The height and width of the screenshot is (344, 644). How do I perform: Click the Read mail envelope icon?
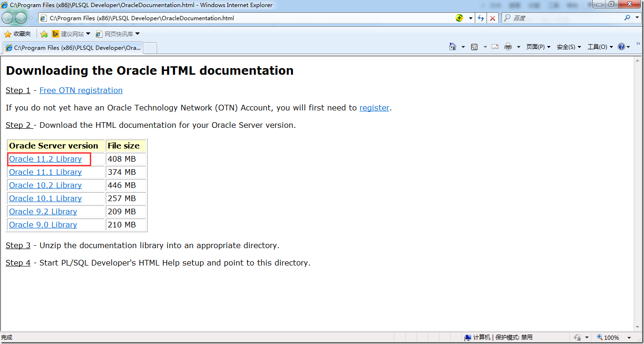coord(495,47)
